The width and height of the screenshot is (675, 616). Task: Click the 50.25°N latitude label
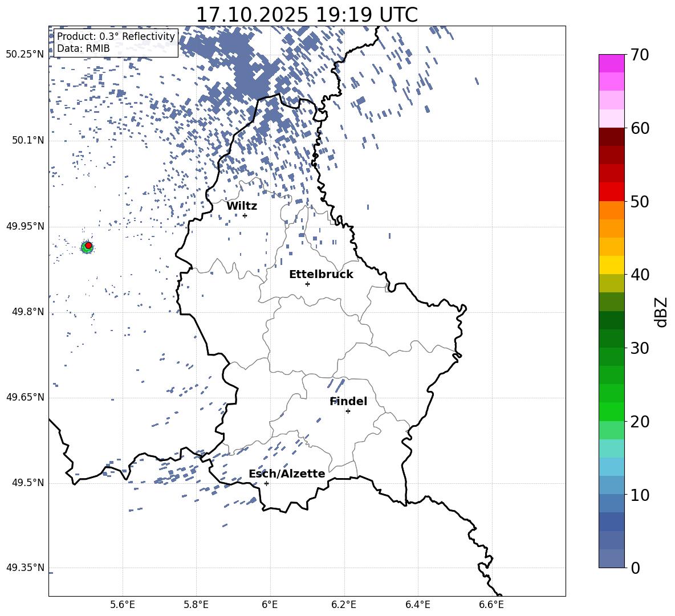pos(25,55)
